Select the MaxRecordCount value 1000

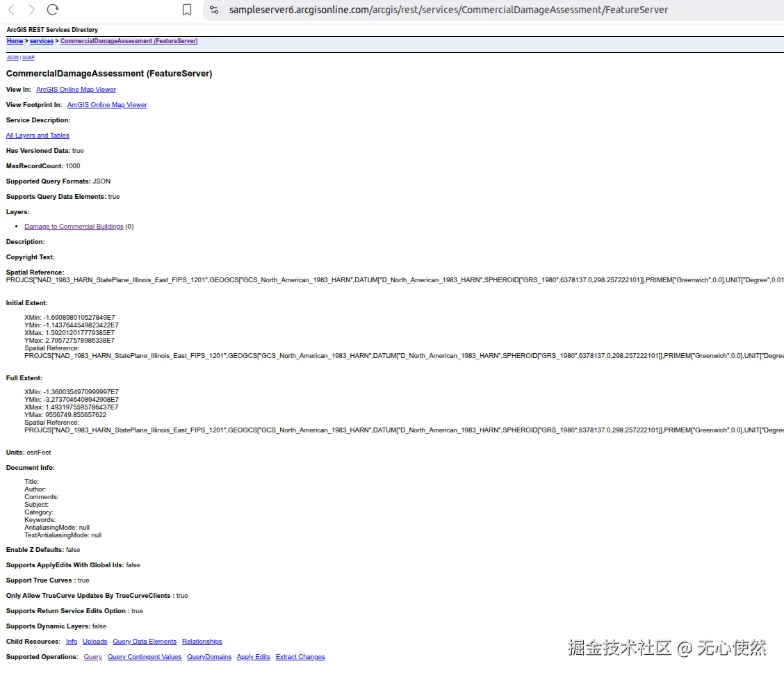click(x=72, y=166)
